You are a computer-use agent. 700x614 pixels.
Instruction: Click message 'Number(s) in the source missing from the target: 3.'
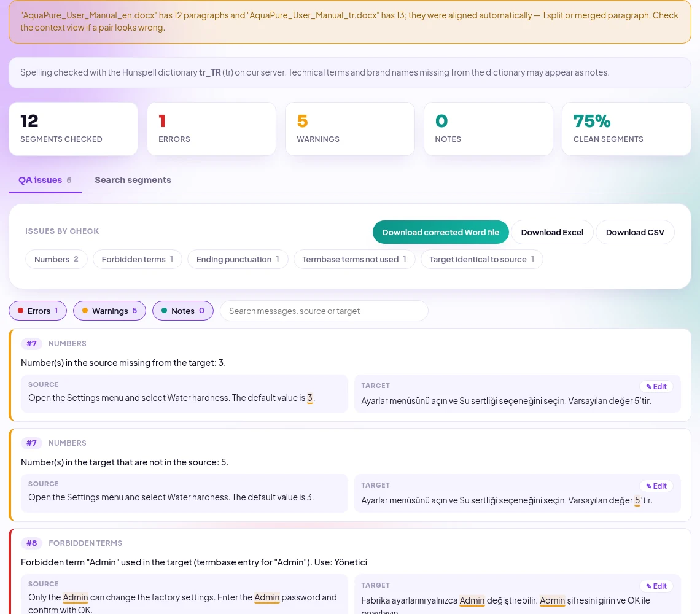(x=123, y=363)
